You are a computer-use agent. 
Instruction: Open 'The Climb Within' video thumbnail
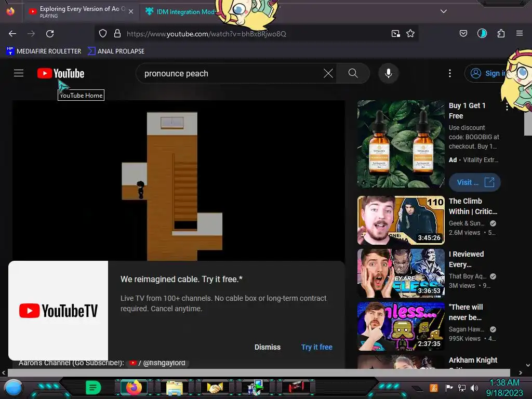[401, 220]
